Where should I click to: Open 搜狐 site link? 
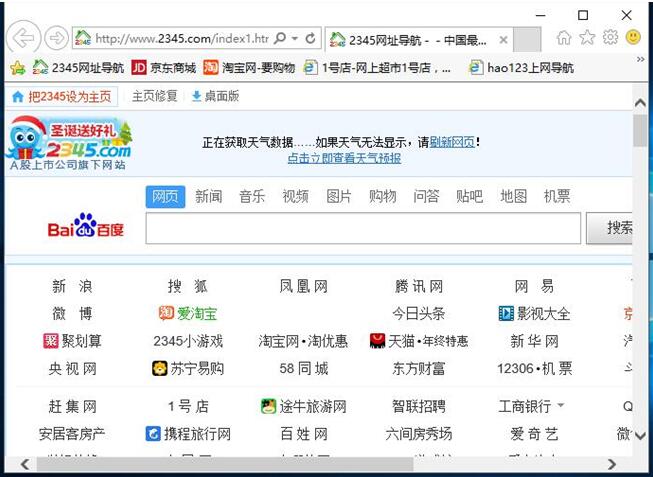coord(187,287)
